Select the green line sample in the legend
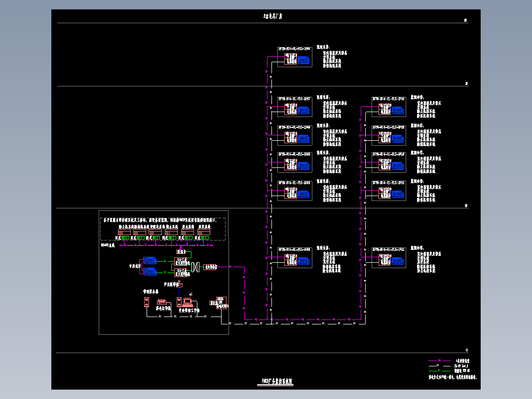 pos(439,370)
